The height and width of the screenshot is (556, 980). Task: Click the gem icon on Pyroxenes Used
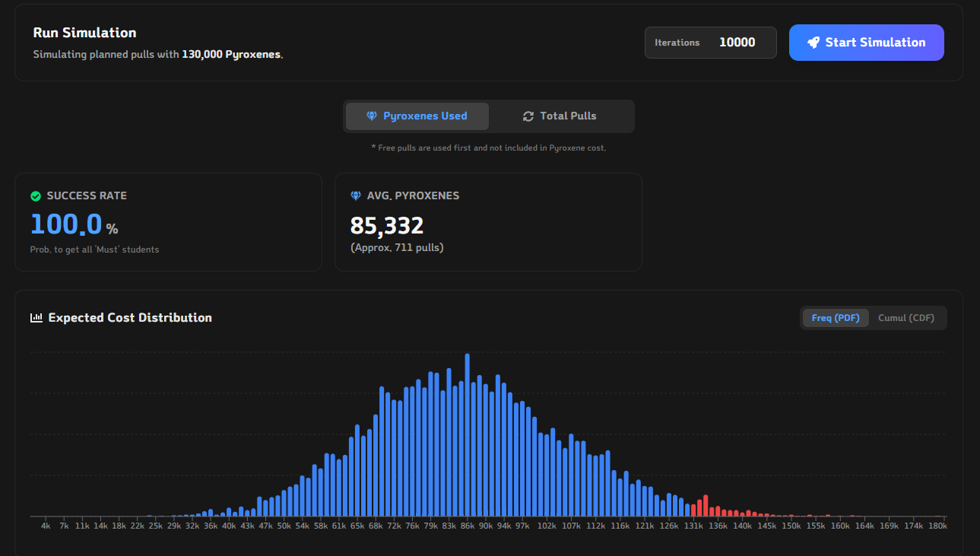(x=372, y=116)
